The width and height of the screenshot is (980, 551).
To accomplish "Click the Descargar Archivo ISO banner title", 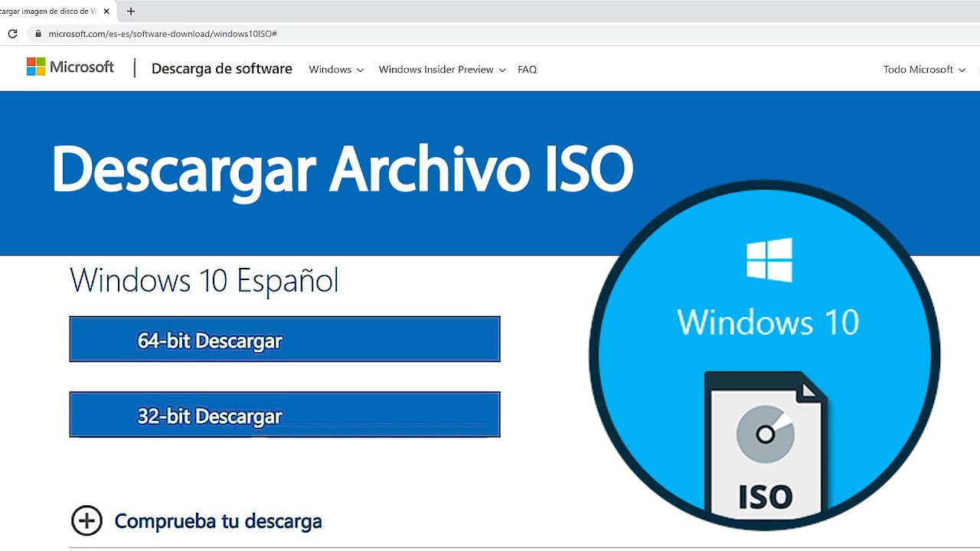I will 342,170.
